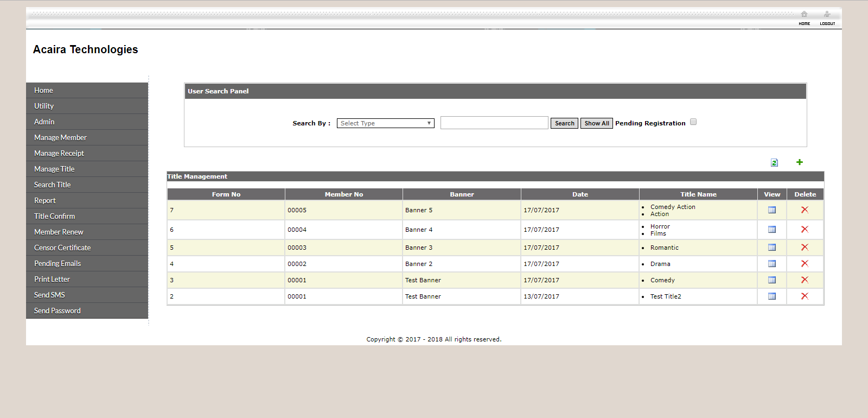
Task: Open Form No 4 link
Action: coord(172,264)
